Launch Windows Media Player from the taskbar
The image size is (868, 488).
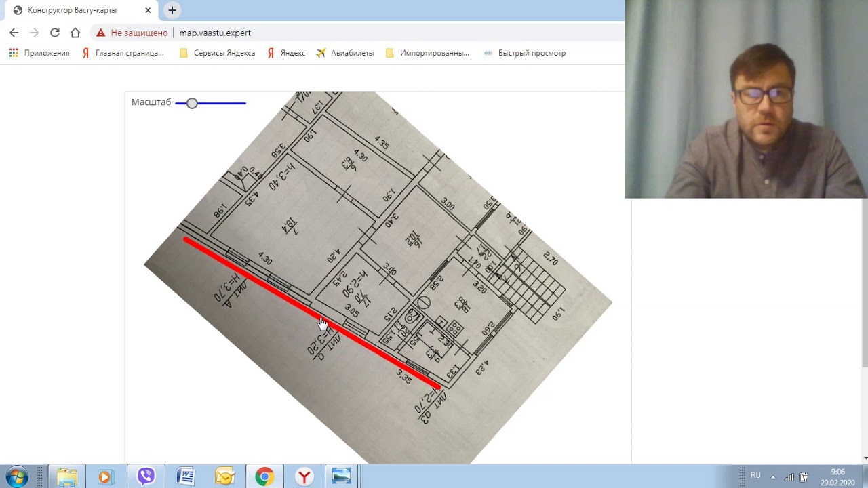[105, 476]
